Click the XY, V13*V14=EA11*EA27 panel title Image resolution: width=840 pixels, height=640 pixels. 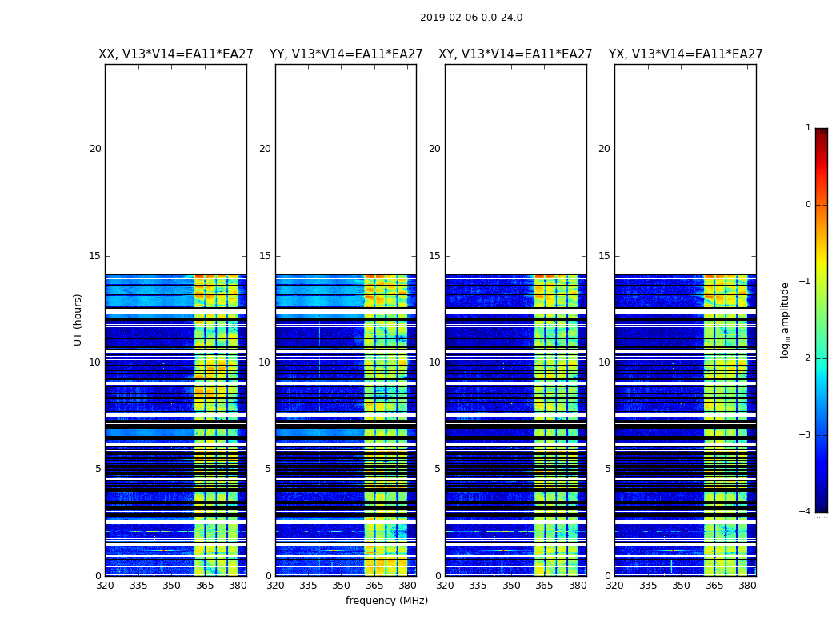[x=515, y=54]
